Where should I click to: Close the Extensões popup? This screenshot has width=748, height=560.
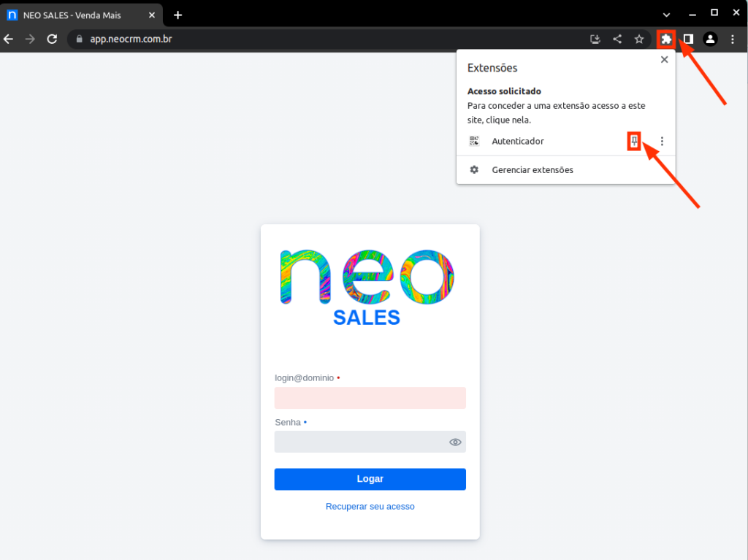664,61
